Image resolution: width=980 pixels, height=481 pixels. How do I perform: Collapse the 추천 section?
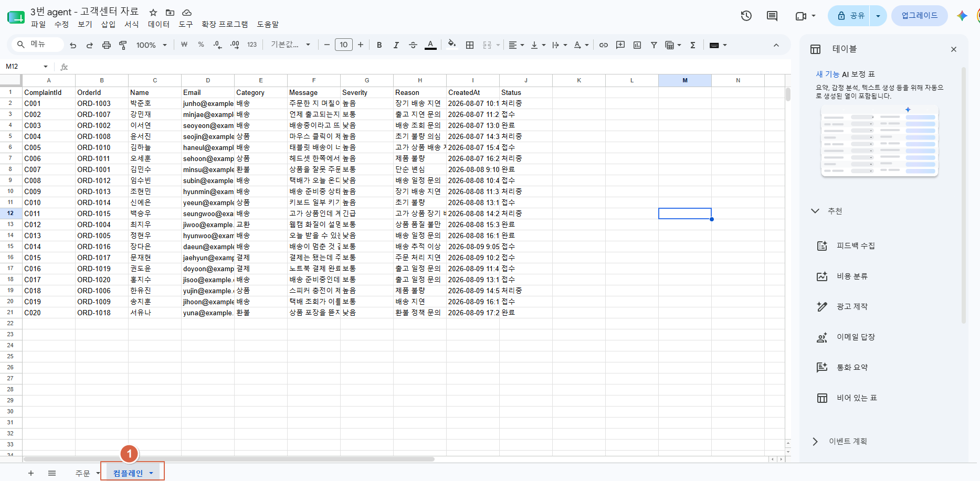pos(815,211)
